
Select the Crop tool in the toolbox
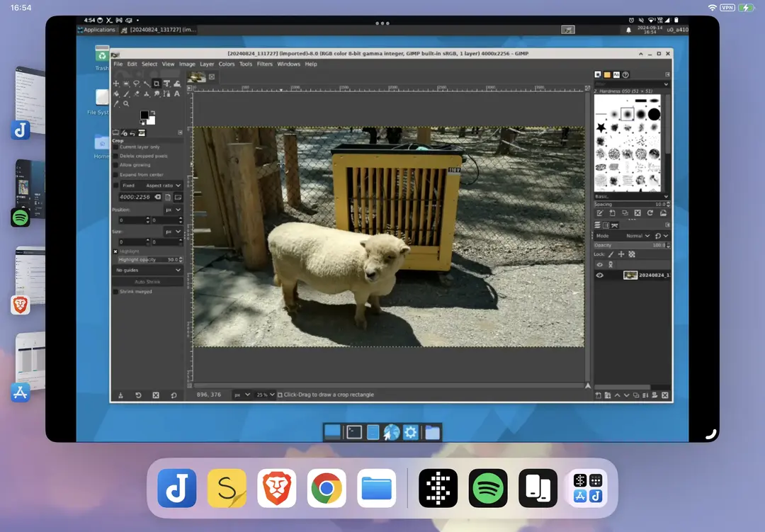(157, 84)
